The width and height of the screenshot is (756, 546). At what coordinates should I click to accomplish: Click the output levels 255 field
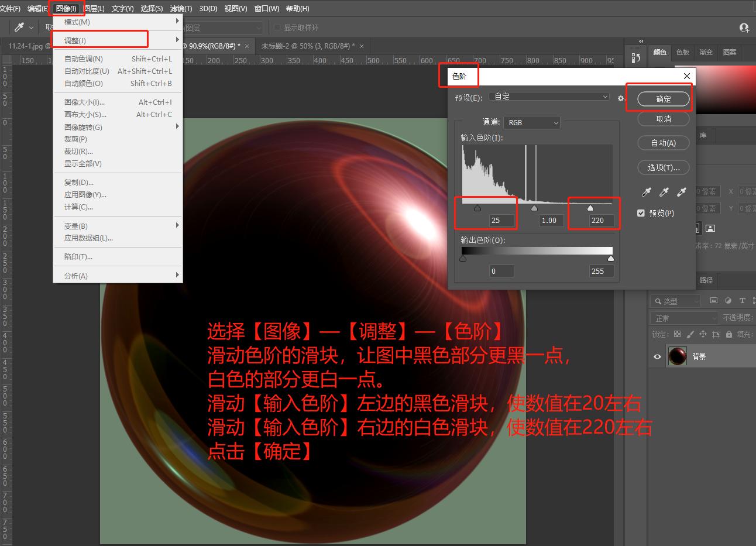pyautogui.click(x=602, y=271)
